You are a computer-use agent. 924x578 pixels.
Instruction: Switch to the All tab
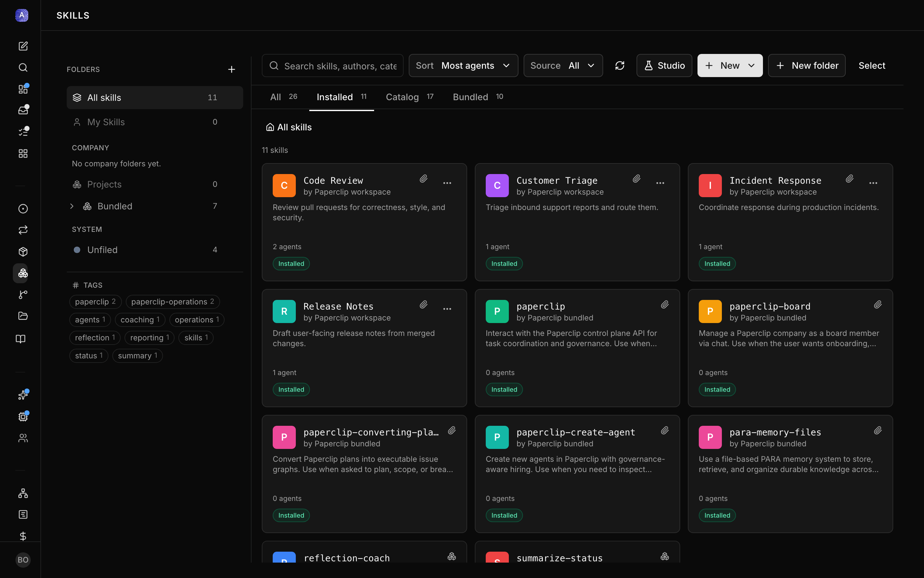click(284, 97)
